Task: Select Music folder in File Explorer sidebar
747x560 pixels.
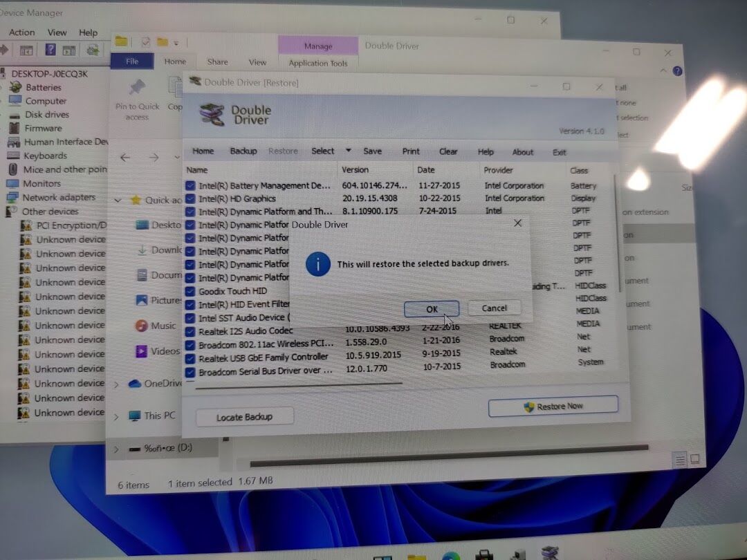Action: coord(156,326)
